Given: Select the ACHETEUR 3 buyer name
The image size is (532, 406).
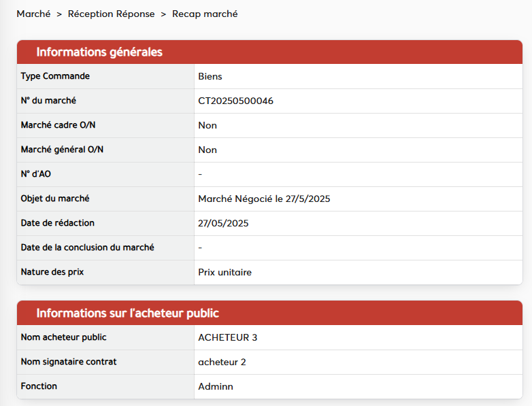Looking at the screenshot, I should (x=227, y=338).
